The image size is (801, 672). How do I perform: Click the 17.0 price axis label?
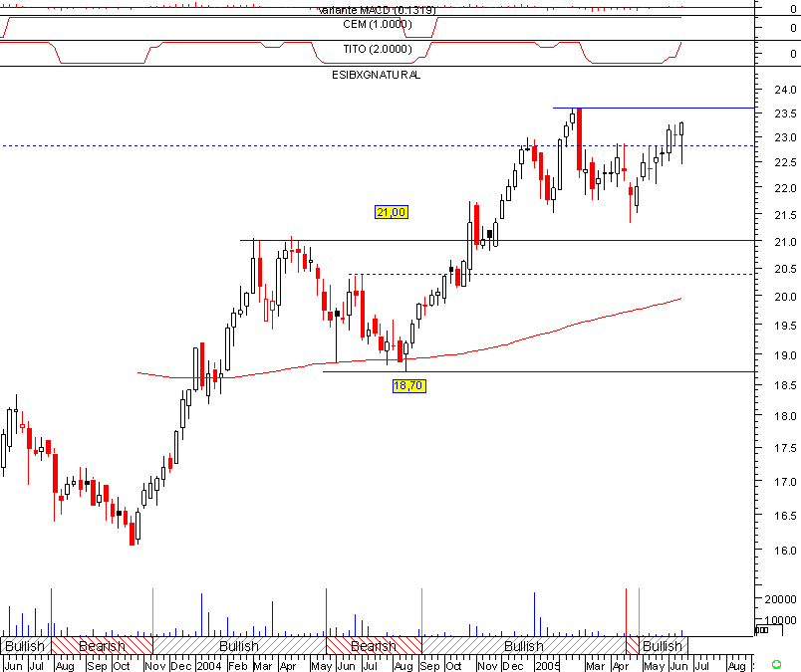tap(785, 482)
